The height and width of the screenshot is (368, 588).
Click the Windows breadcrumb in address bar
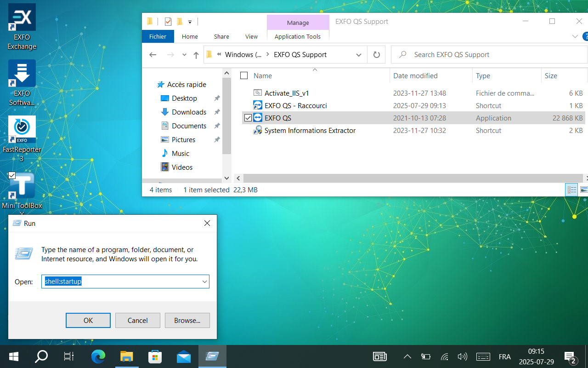[x=243, y=55]
